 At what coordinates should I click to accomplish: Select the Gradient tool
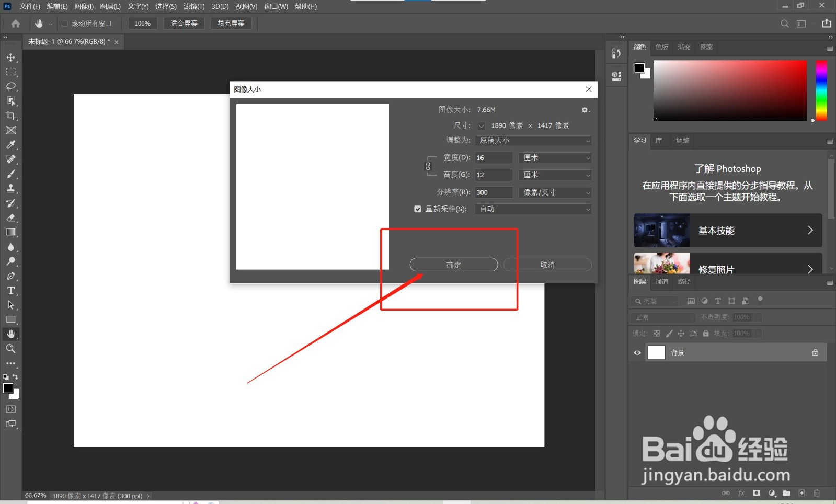point(10,232)
